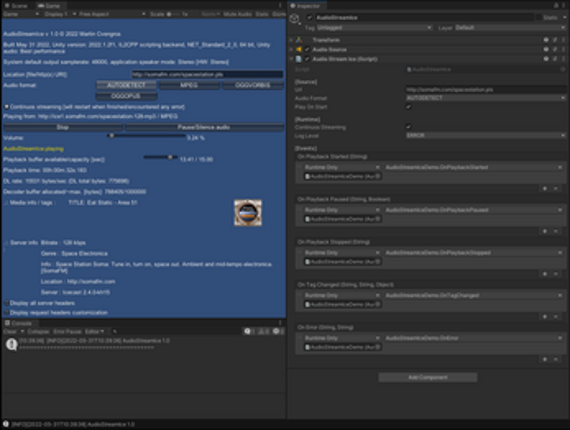Open Transform component preset settings icon
The height and width of the screenshot is (430, 570).
point(555,40)
